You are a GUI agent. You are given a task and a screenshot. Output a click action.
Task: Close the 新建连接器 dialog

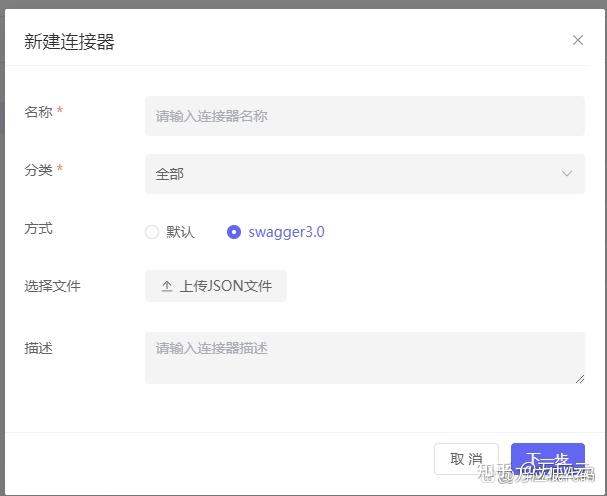point(578,40)
